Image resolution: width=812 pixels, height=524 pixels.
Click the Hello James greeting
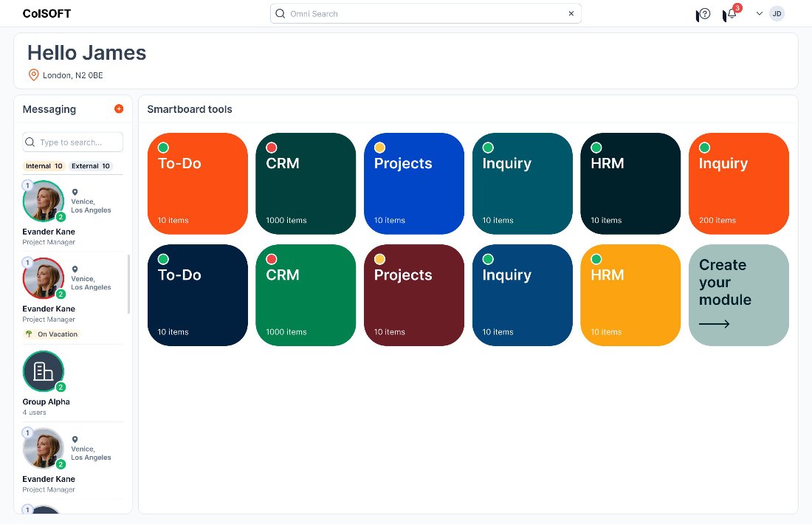pyautogui.click(x=87, y=53)
